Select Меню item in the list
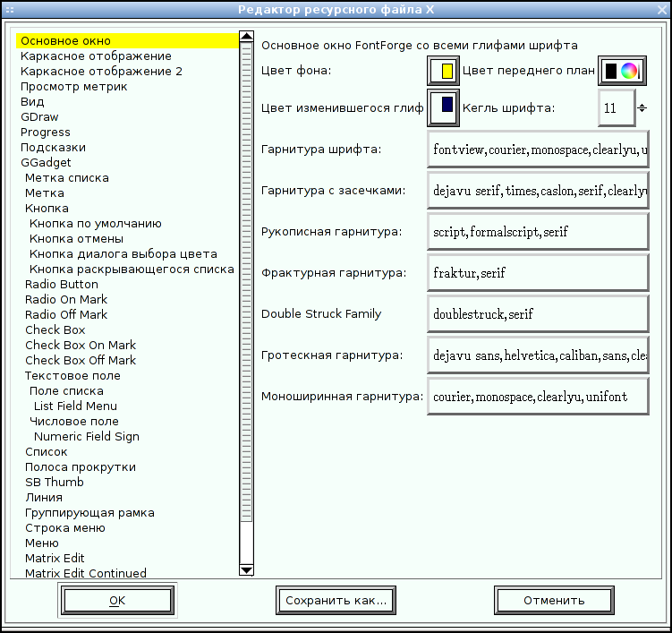The height and width of the screenshot is (633, 672). tap(41, 543)
